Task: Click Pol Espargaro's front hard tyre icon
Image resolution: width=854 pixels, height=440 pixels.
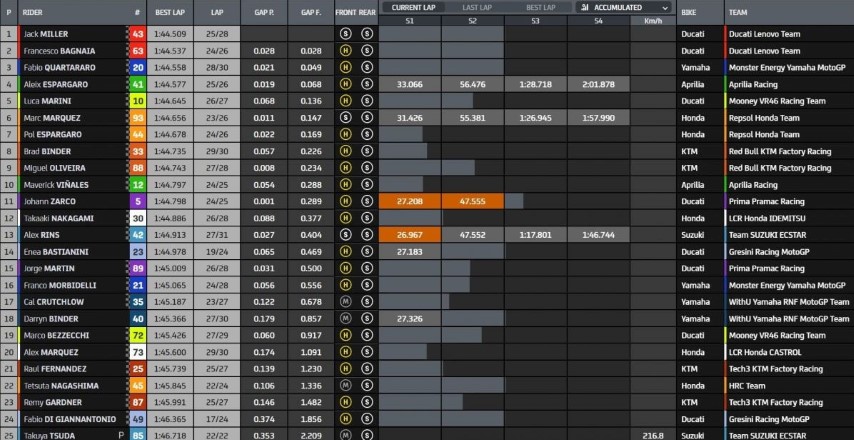Action: pyautogui.click(x=345, y=135)
